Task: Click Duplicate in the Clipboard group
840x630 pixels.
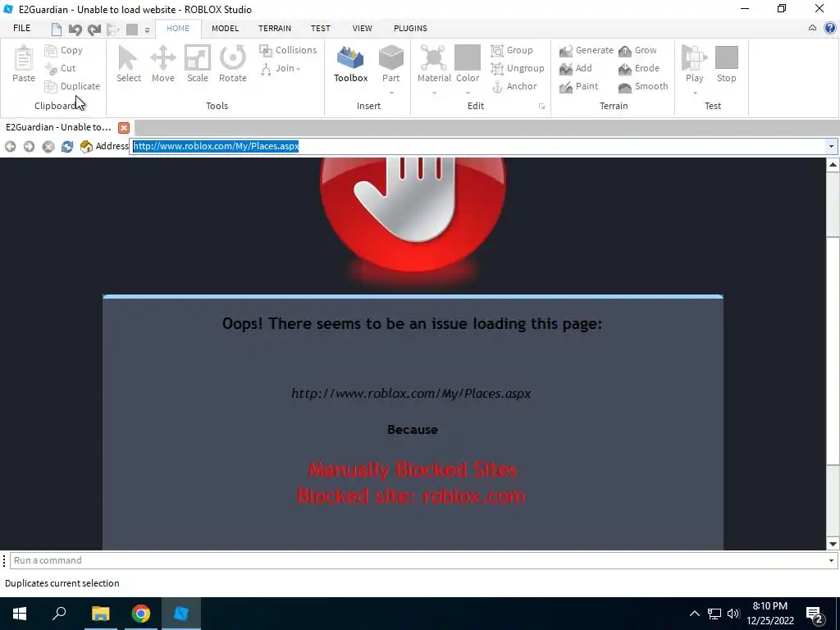Action: (x=72, y=86)
